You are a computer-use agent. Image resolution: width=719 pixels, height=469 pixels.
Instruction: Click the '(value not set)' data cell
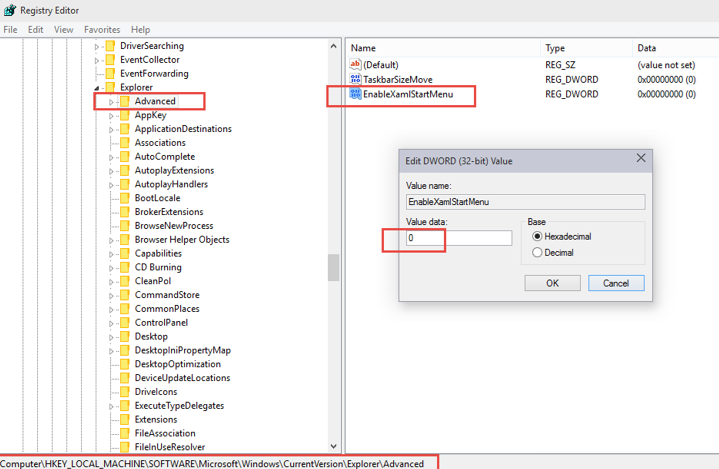pyautogui.click(x=666, y=65)
